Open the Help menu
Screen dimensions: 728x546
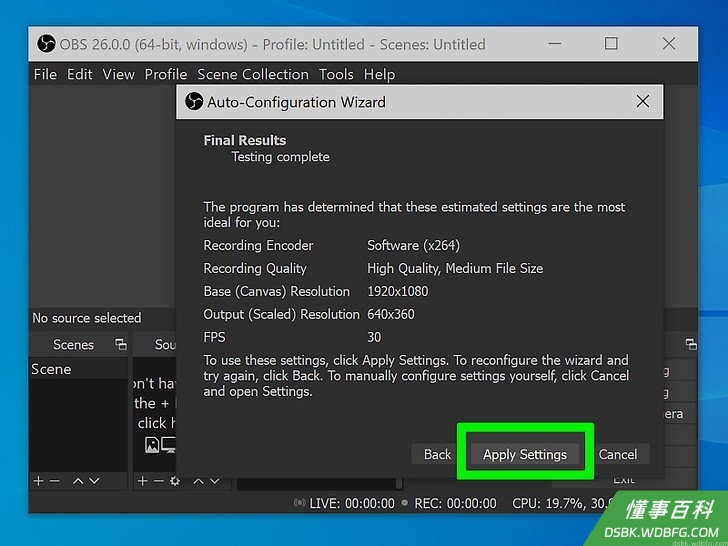tap(379, 74)
